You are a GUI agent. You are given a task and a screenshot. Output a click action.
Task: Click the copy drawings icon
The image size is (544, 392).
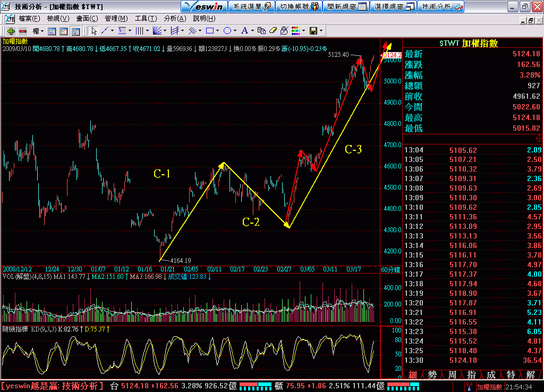(x=261, y=31)
